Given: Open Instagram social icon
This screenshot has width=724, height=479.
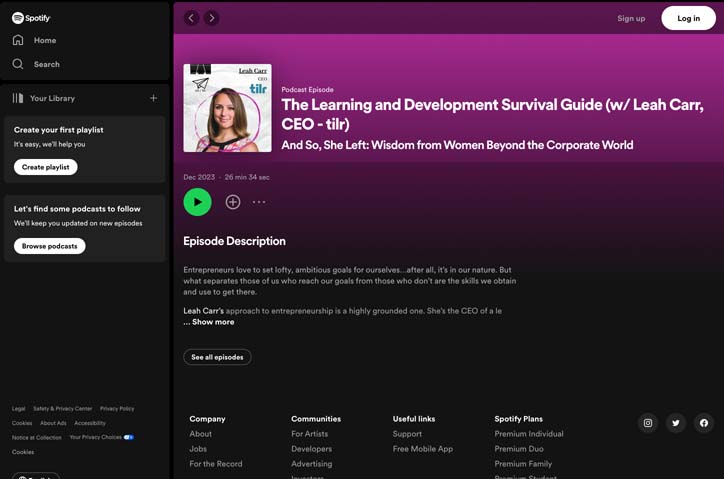Looking at the screenshot, I should 648,423.
